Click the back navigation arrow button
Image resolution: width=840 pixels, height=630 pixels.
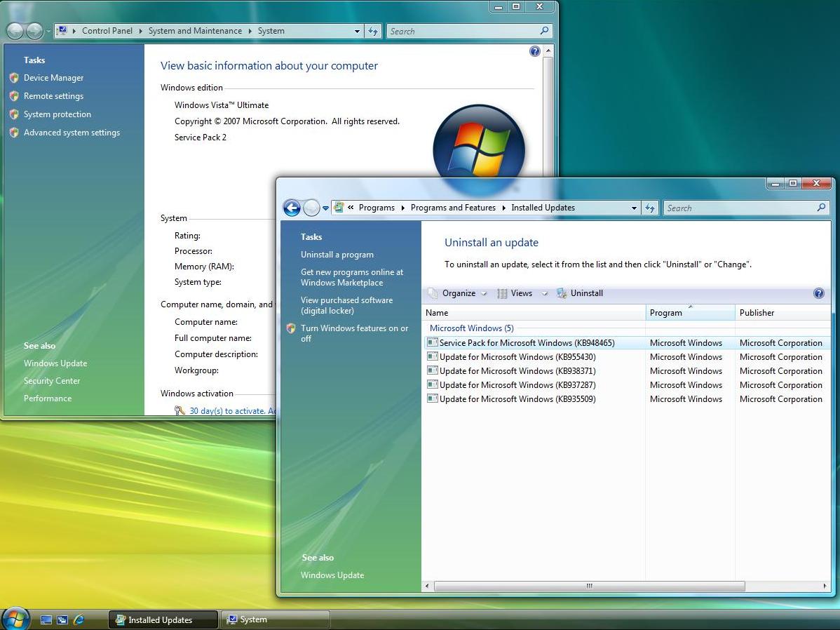pyautogui.click(x=292, y=208)
